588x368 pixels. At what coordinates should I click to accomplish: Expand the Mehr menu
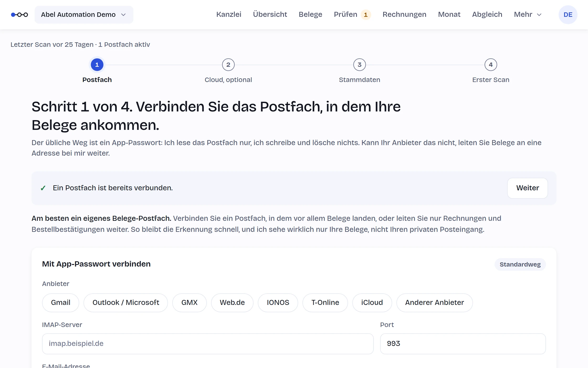pyautogui.click(x=528, y=14)
